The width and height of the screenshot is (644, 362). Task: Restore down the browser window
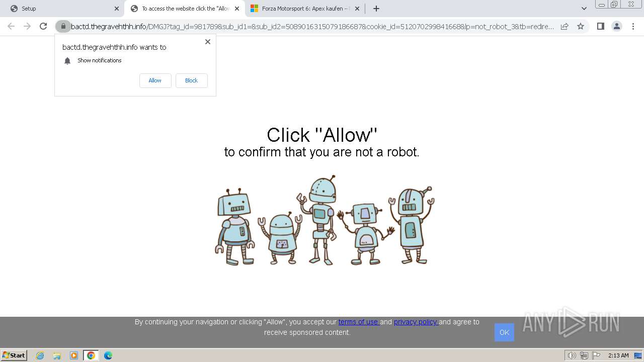[614, 5]
